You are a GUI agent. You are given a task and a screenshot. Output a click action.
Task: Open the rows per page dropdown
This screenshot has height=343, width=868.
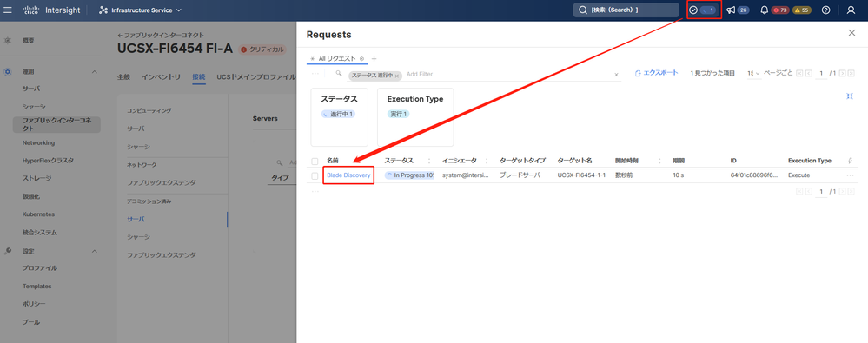[754, 74]
